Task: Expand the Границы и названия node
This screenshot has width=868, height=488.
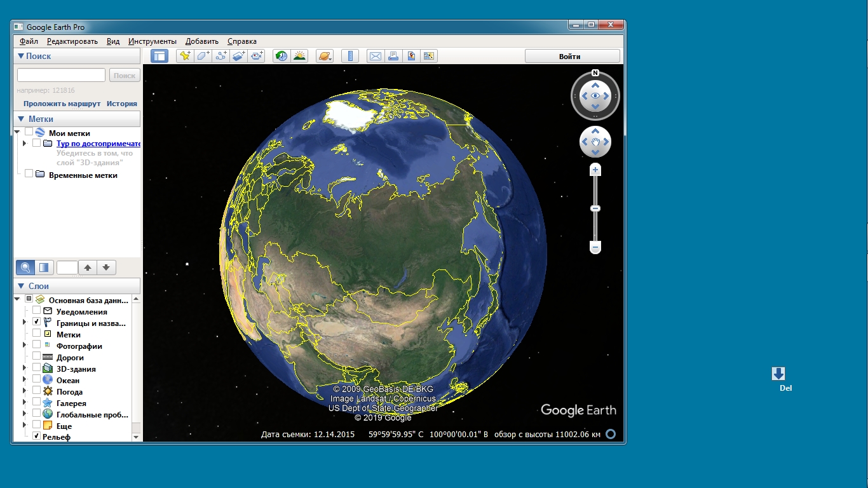Action: click(24, 323)
